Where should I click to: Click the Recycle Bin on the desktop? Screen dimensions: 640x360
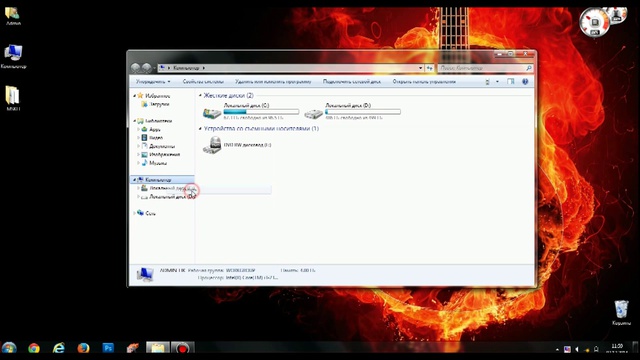(x=621, y=309)
